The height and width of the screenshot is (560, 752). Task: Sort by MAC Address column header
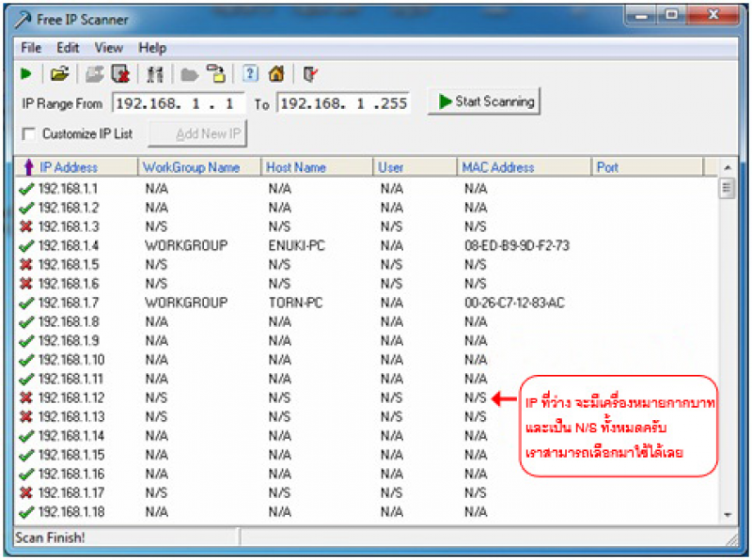[x=525, y=167]
